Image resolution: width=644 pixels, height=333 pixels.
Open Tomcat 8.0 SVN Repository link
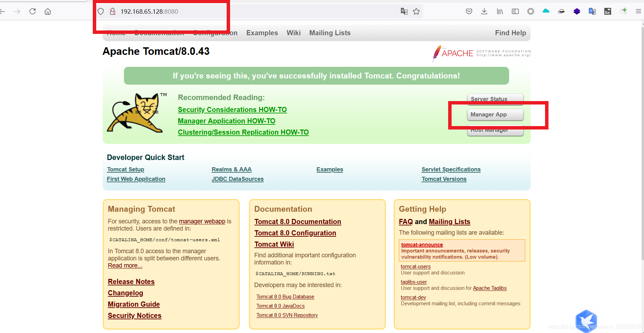[287, 315]
